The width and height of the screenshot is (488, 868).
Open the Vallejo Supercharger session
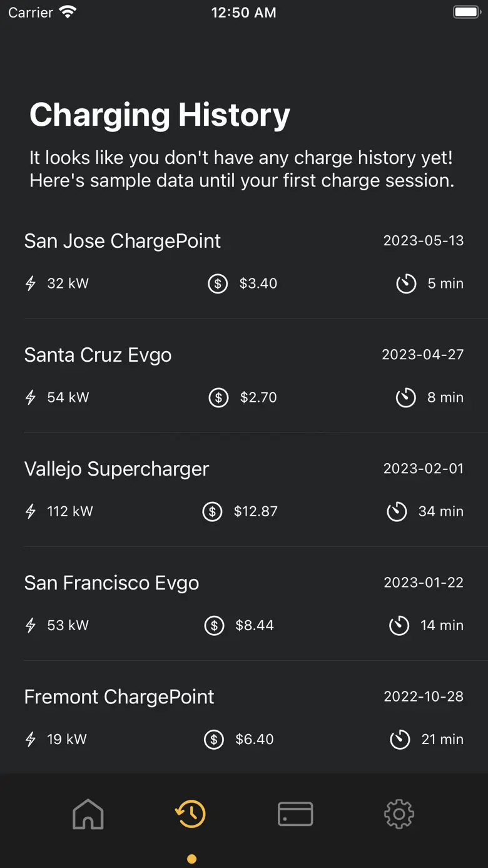pos(116,469)
